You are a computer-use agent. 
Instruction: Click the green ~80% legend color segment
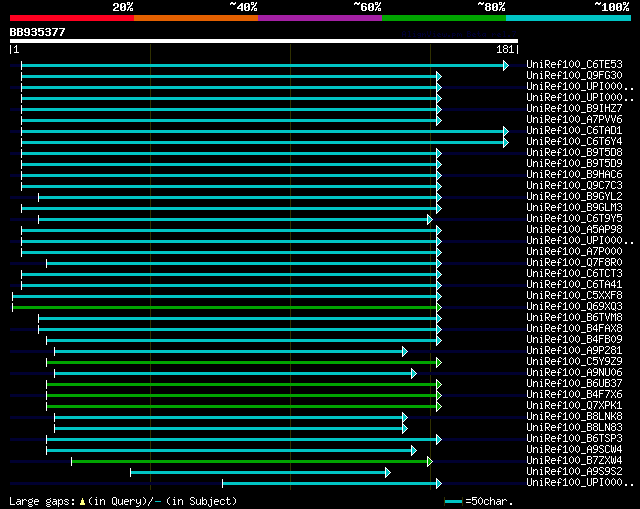click(444, 18)
